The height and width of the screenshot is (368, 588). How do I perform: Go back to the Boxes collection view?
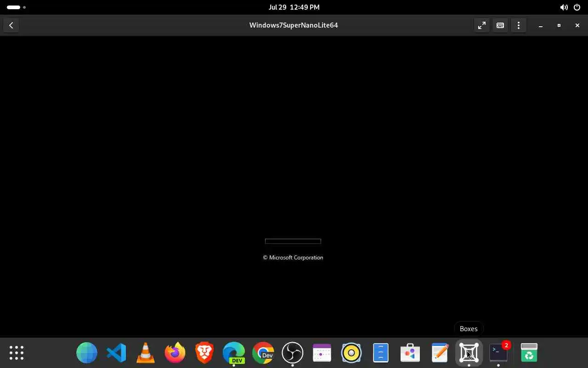tap(11, 25)
